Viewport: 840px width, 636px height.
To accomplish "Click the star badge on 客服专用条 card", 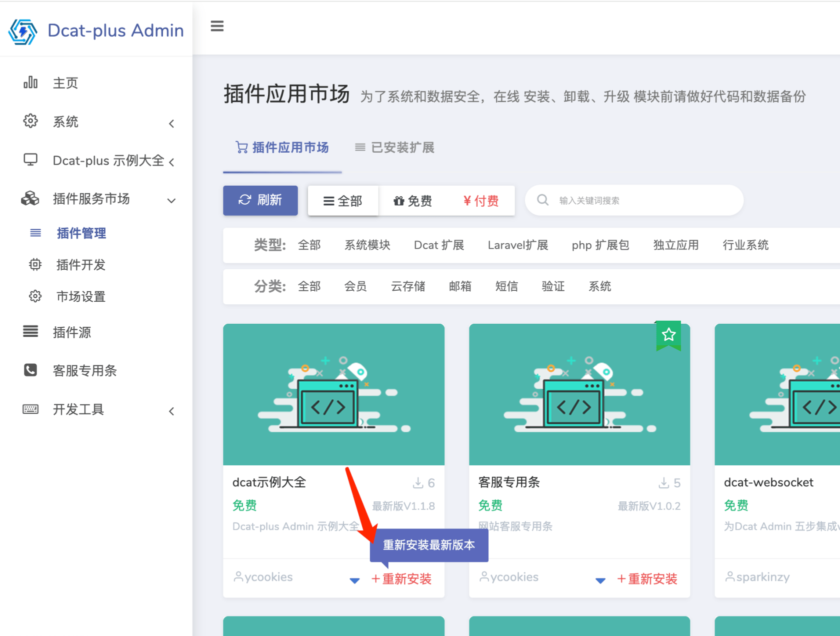I will (668, 335).
